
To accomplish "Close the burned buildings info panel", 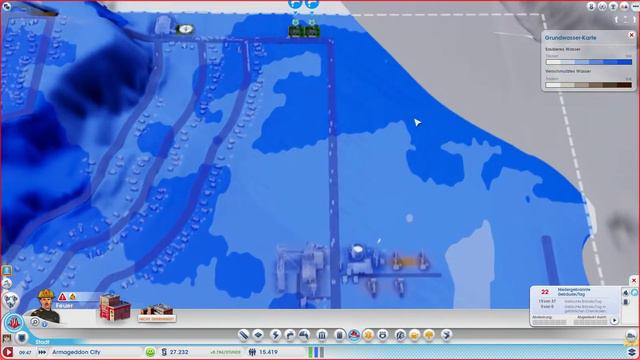I will [x=633, y=280].
